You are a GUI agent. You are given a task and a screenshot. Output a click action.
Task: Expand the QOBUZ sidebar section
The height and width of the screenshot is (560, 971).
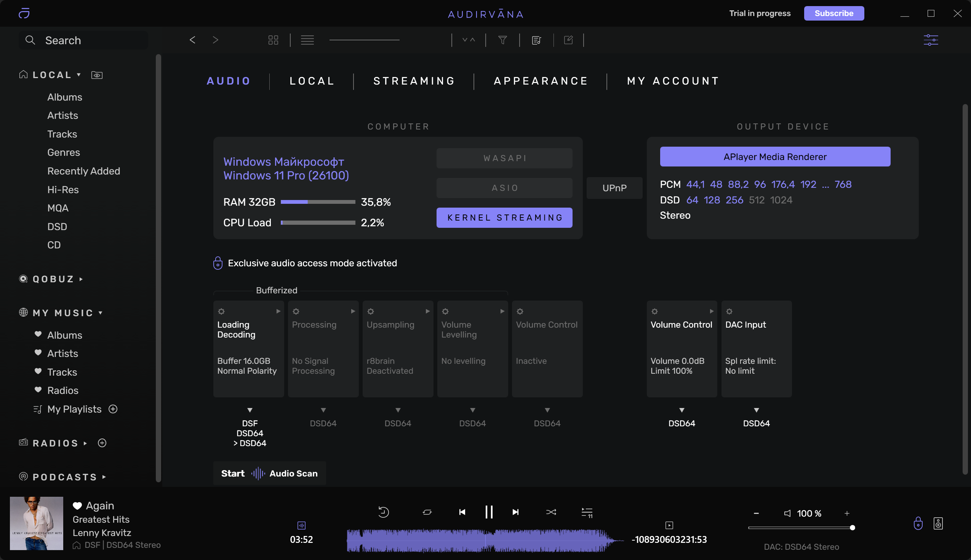(x=81, y=279)
